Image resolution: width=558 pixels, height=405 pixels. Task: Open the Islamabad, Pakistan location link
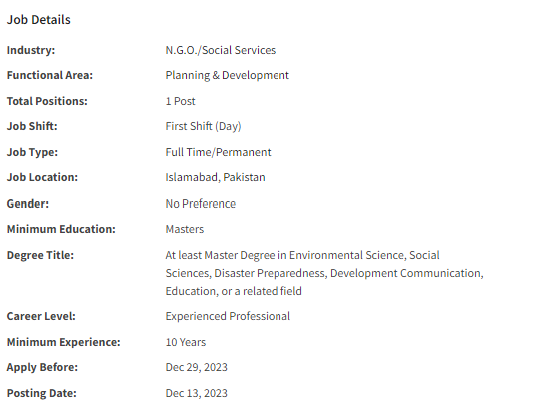(x=215, y=177)
